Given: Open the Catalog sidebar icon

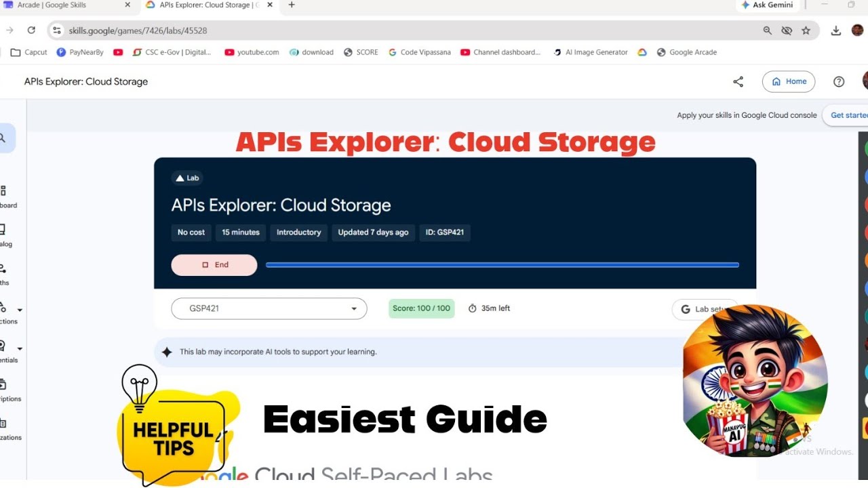Looking at the screenshot, I should pyautogui.click(x=3, y=230).
